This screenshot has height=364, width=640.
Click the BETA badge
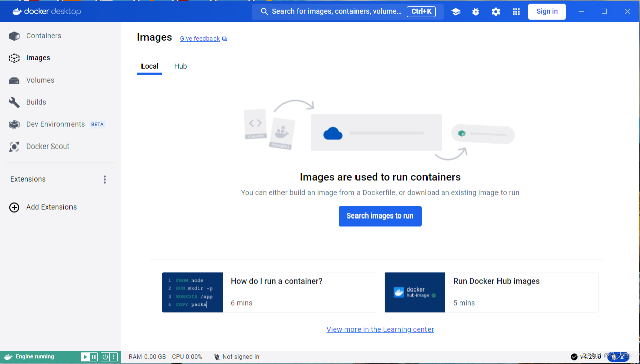[x=97, y=124]
